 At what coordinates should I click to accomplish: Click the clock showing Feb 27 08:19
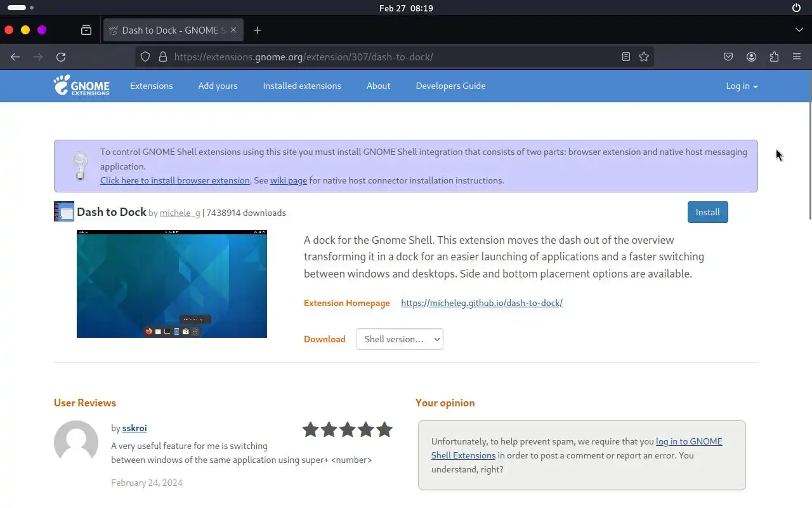(x=406, y=8)
